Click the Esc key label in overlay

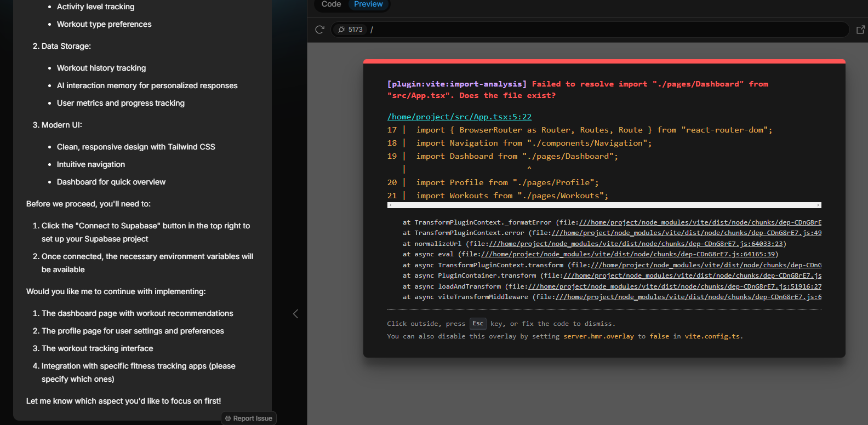click(x=478, y=324)
